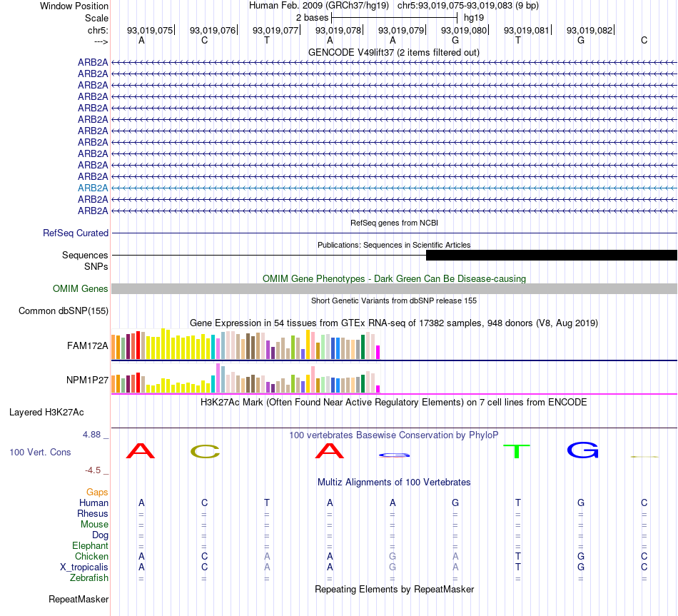Viewport: 678px width, 616px height.
Task: Select the Chicken alignment row label
Action: tap(91, 556)
